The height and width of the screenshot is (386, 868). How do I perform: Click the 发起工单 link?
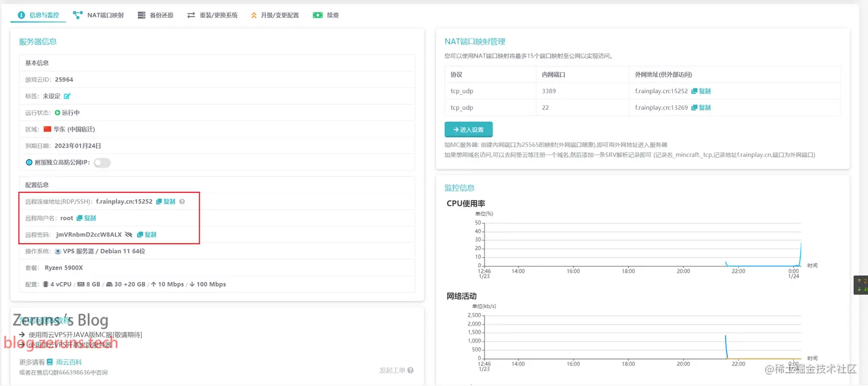pyautogui.click(x=396, y=370)
